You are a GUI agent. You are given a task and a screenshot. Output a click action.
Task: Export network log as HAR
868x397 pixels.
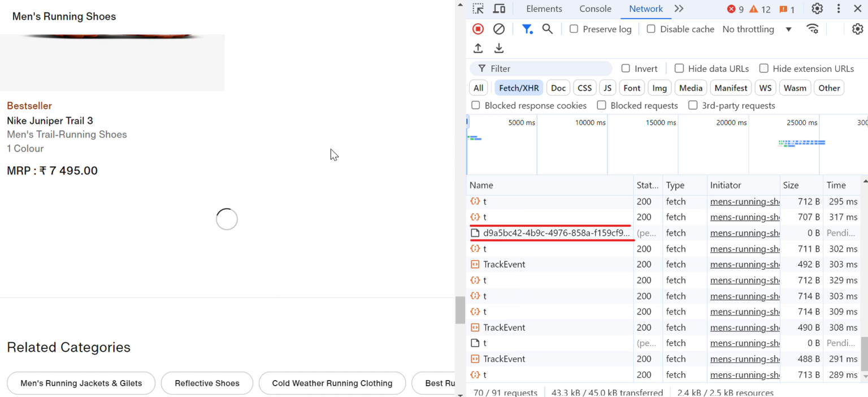coord(498,48)
